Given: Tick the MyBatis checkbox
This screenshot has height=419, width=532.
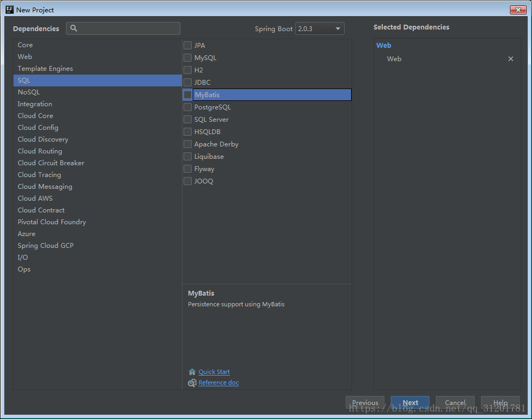Looking at the screenshot, I should point(188,94).
